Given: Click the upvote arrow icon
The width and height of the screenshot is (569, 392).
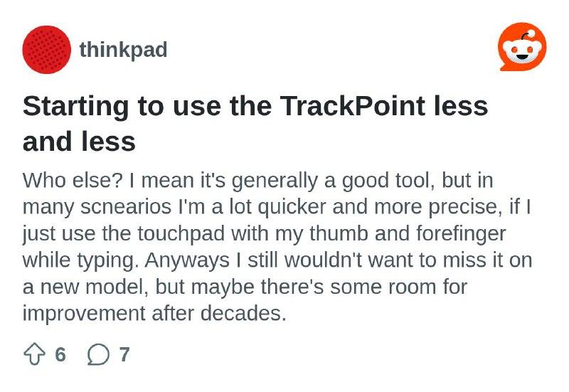Looking at the screenshot, I should [34, 354].
